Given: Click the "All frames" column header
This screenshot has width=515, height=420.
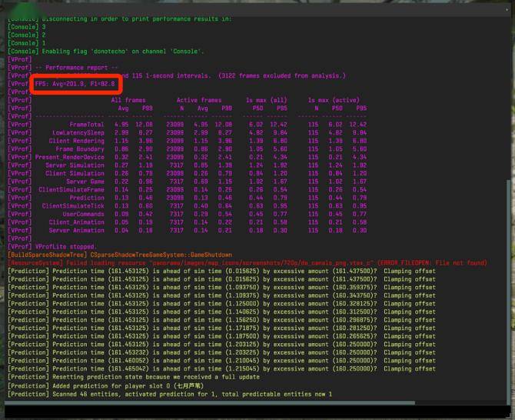Looking at the screenshot, I should coord(127,100).
